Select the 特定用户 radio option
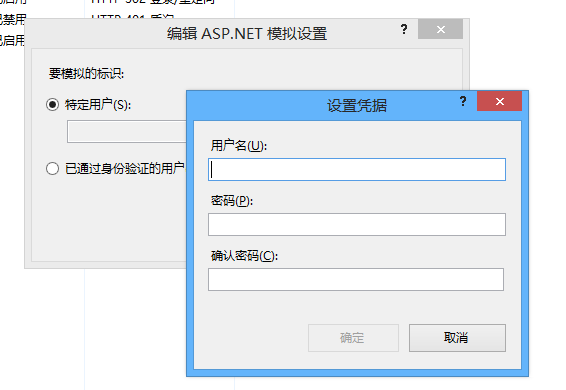The width and height of the screenshot is (566, 390). (52, 105)
